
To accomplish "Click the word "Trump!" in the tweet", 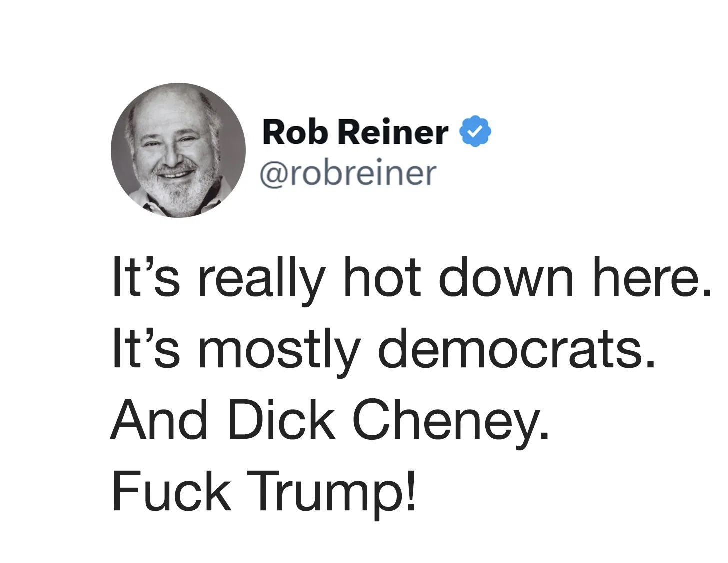I will click(x=331, y=492).
